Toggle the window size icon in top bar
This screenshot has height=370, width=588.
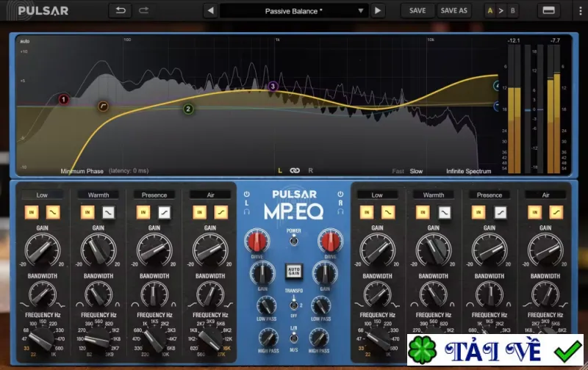point(548,10)
